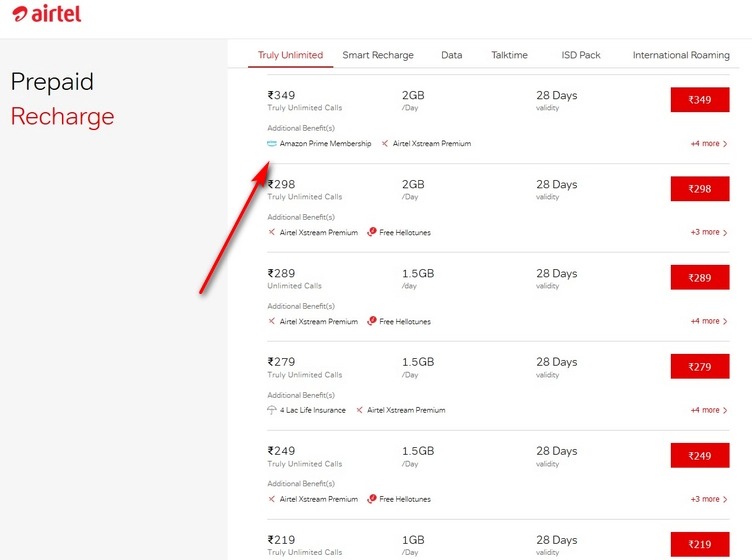752x560 pixels.
Task: Click the Airtel Xstream Premium icon in ₹349 plan
Action: (385, 143)
